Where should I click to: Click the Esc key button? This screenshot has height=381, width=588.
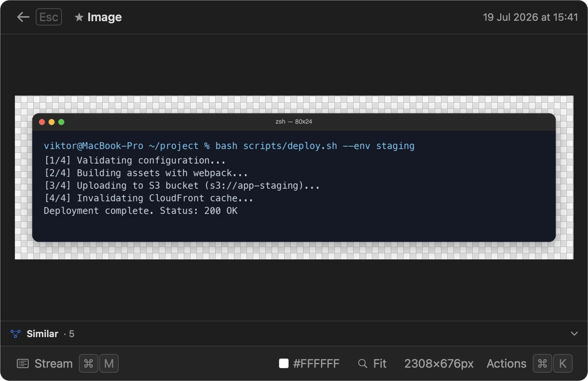(49, 17)
